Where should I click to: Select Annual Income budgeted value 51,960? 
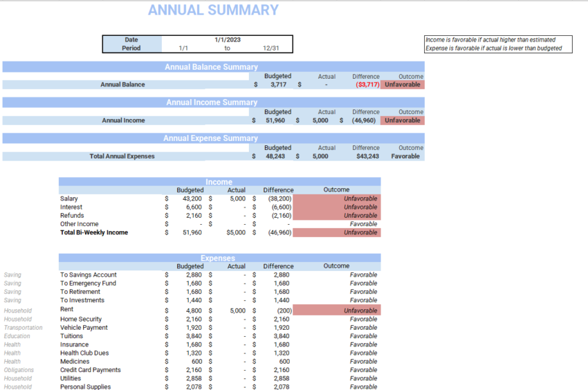pyautogui.click(x=275, y=120)
